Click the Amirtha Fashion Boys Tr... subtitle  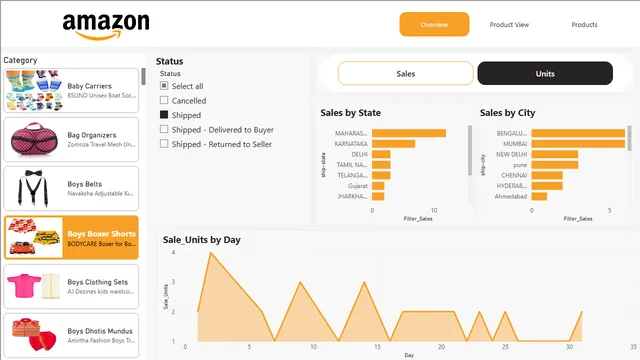[101, 340]
